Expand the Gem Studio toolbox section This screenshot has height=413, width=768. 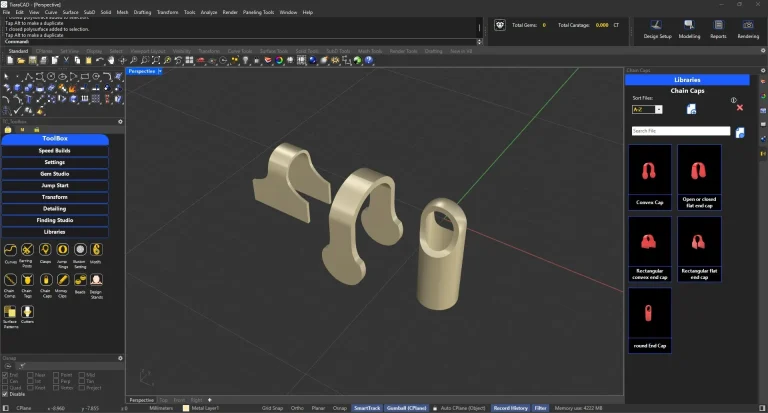point(55,173)
